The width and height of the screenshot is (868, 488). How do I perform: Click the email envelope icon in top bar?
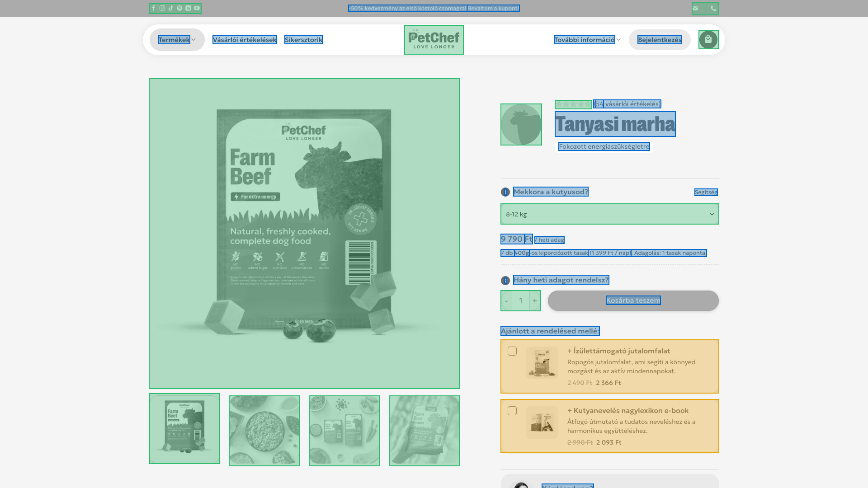point(695,8)
